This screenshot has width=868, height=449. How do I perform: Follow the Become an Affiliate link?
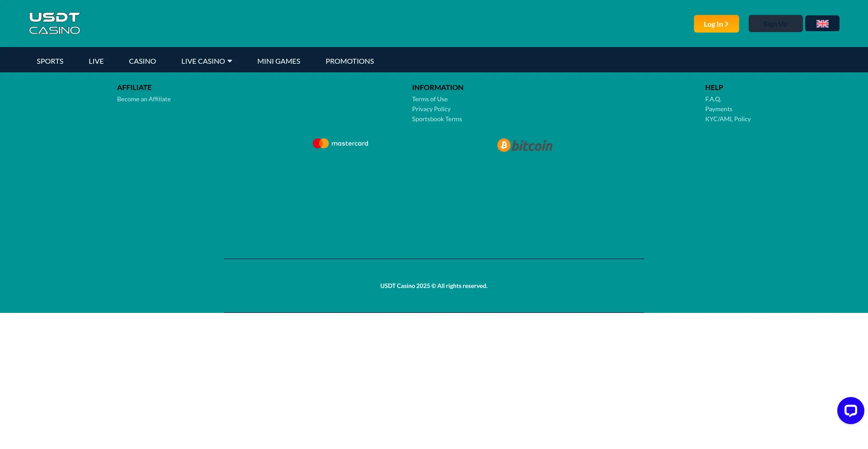coord(144,99)
